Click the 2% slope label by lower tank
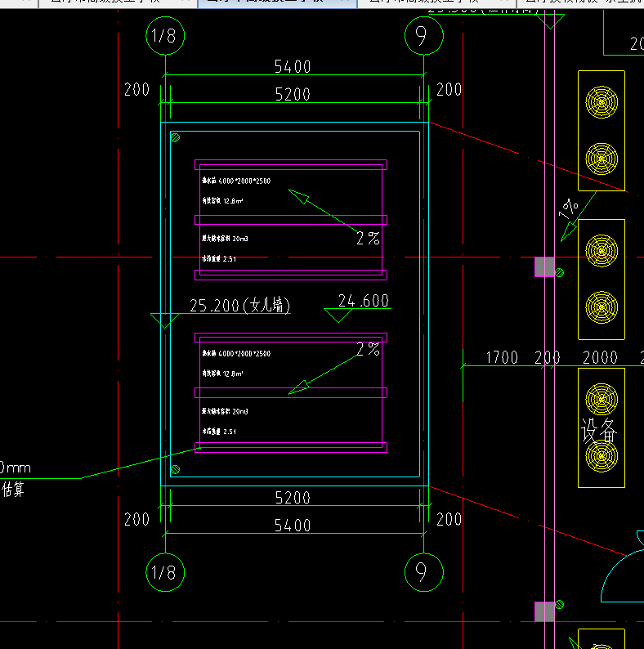The width and height of the screenshot is (644, 649). coord(368,349)
